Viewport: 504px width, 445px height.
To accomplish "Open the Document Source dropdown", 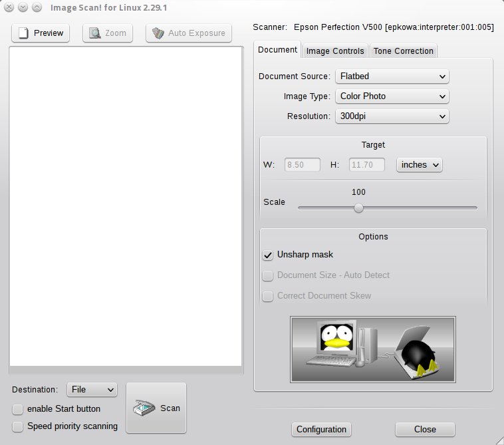I will click(392, 76).
